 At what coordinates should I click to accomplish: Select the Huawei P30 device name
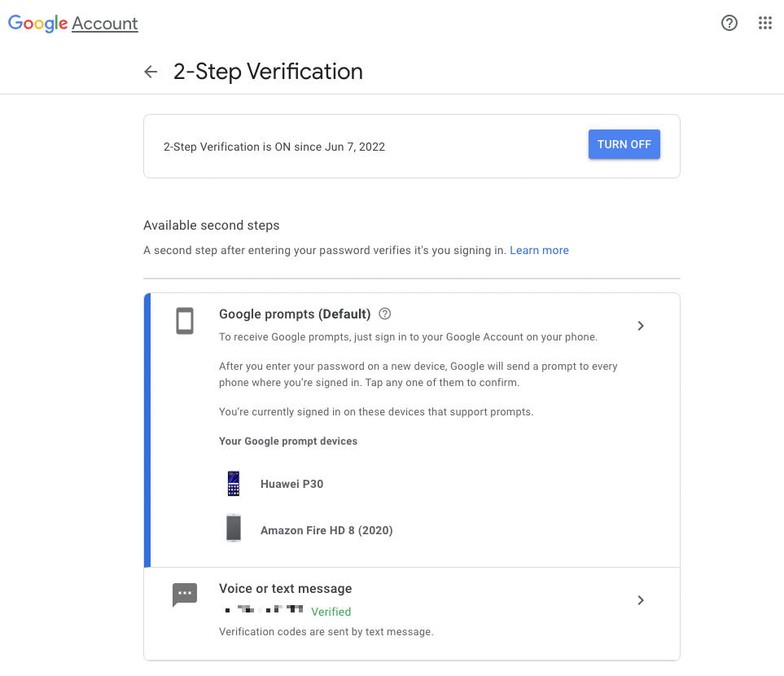point(292,484)
